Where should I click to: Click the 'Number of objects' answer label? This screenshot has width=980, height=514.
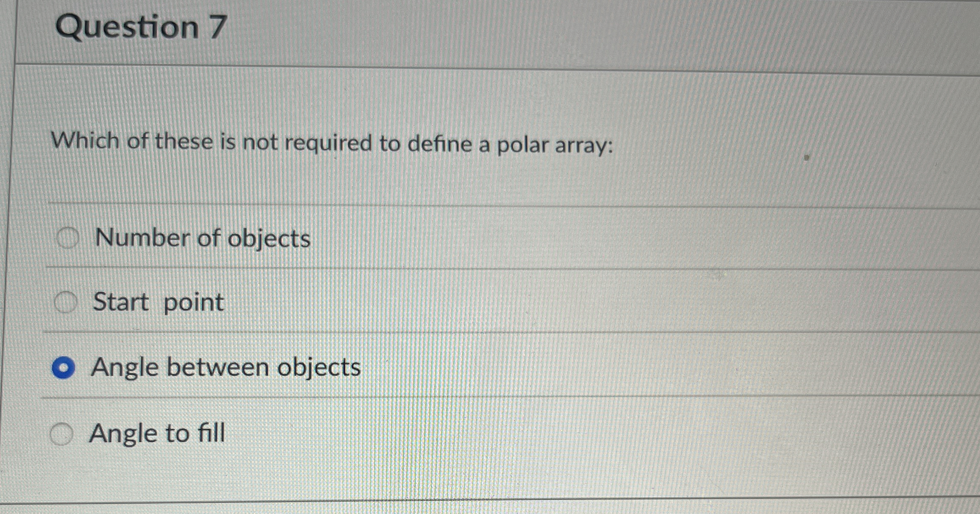(x=201, y=239)
